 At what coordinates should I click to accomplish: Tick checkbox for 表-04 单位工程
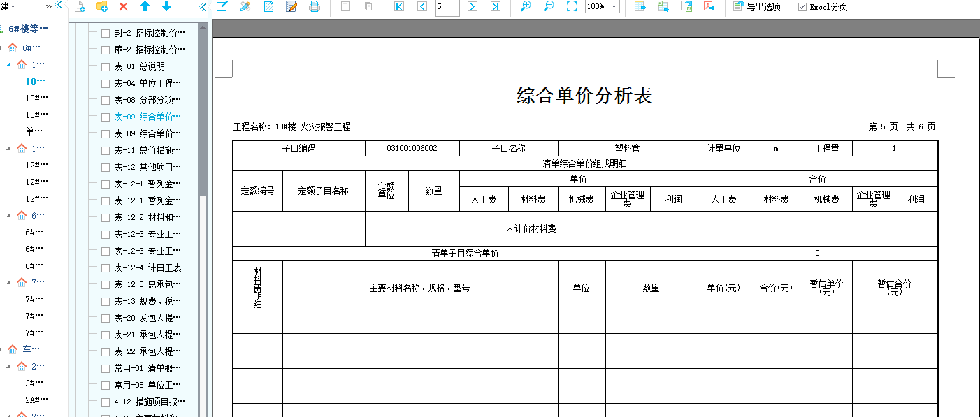coord(106,83)
